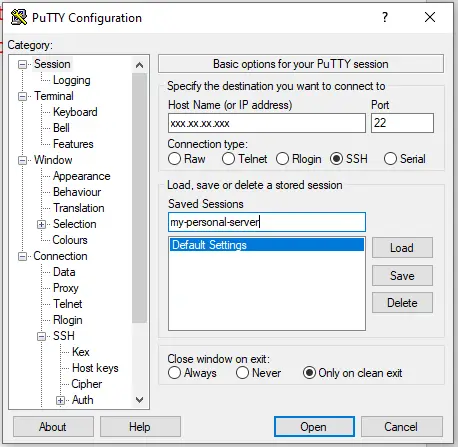458x447 pixels.
Task: Open the Proxy settings category
Action: point(66,288)
